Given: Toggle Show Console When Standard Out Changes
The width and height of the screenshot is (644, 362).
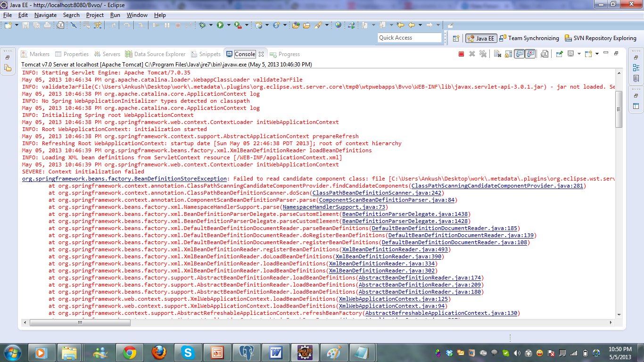Looking at the screenshot, I should click(x=519, y=54).
